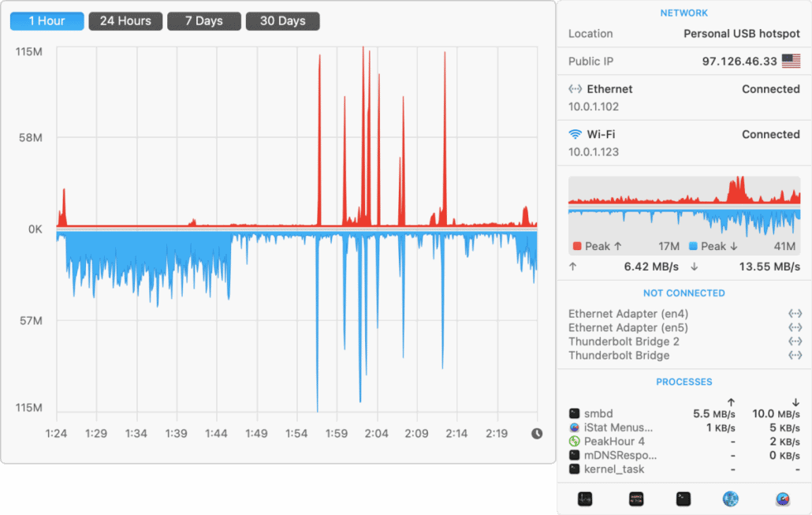Click the Thunderbolt Bridge 2 entry
812x515 pixels.
(x=624, y=341)
